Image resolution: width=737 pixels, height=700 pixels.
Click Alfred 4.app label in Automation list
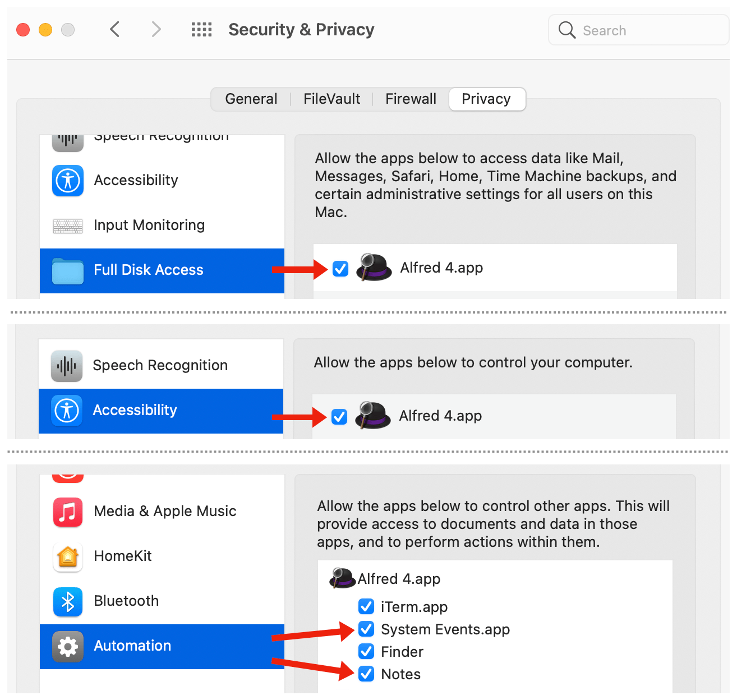(399, 579)
